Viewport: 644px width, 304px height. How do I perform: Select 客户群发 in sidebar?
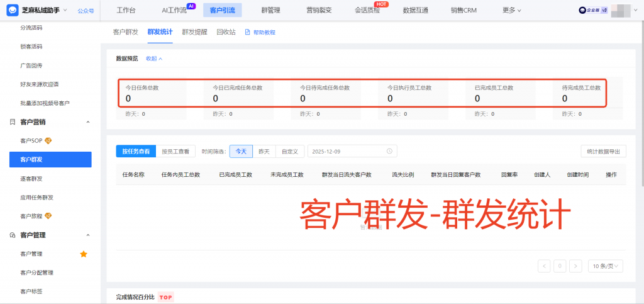(50, 159)
